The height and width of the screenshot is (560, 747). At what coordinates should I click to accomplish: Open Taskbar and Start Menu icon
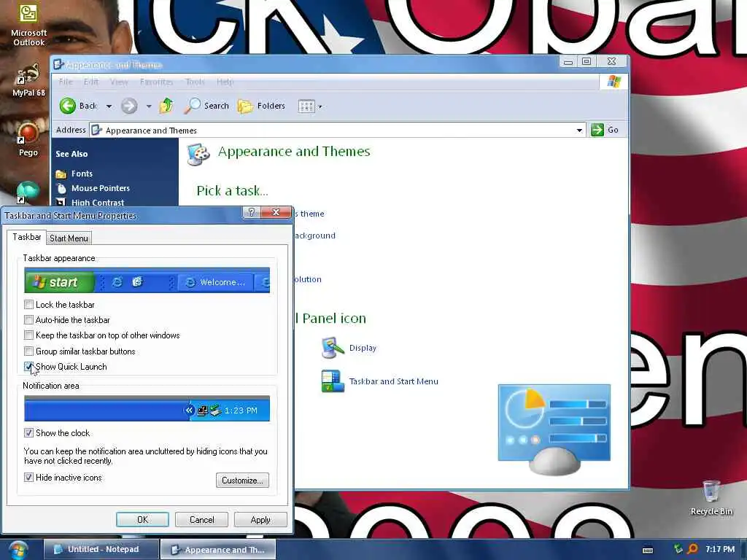333,381
